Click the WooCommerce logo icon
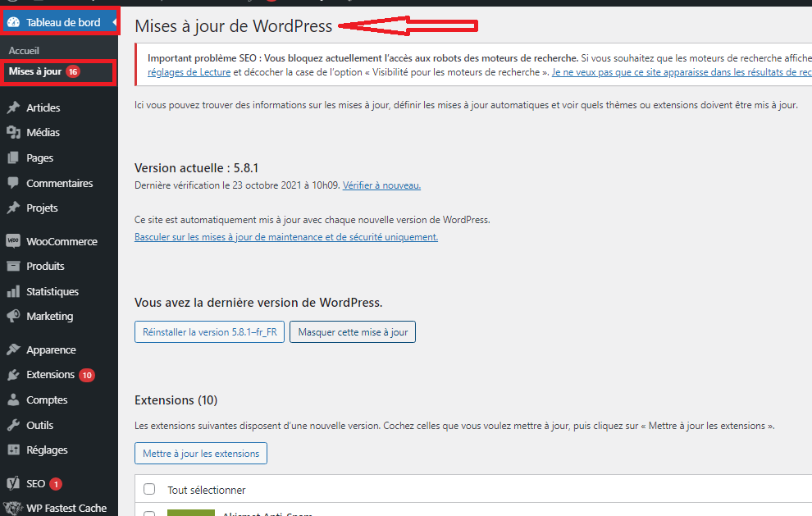The height and width of the screenshot is (516, 812). coord(13,241)
